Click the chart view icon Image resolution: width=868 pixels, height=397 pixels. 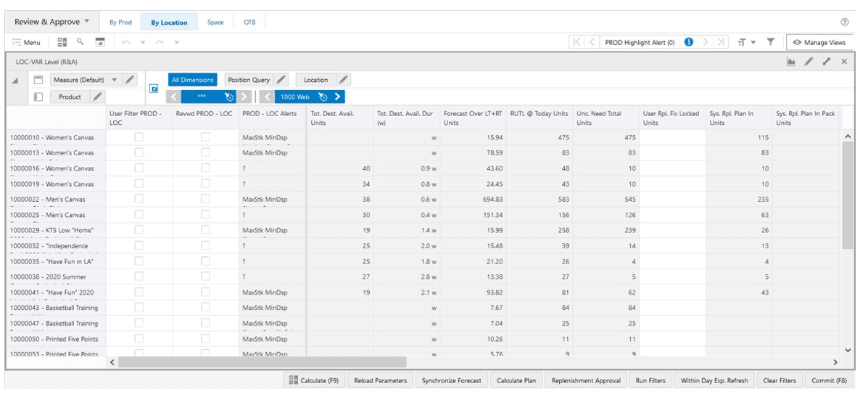[x=791, y=62]
